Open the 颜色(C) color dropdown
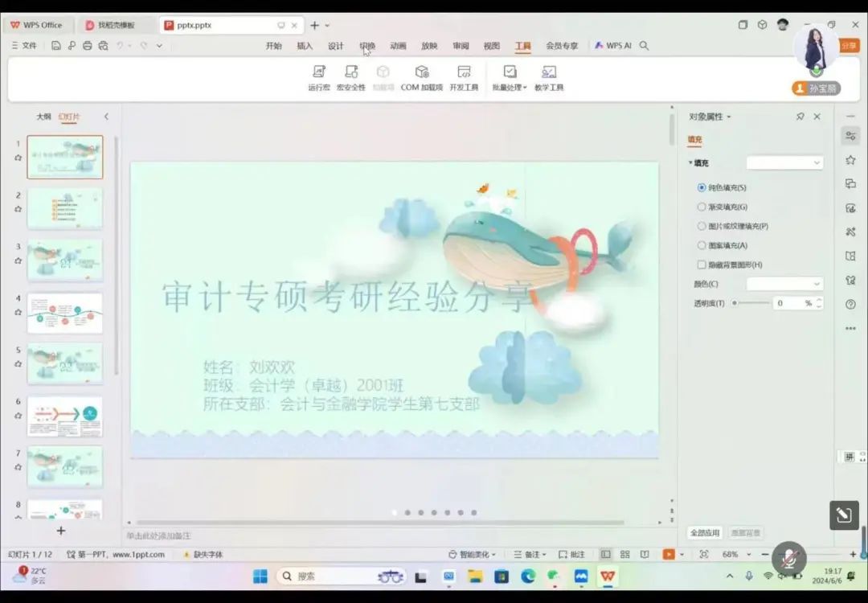Image resolution: width=868 pixels, height=603 pixels. coord(784,284)
